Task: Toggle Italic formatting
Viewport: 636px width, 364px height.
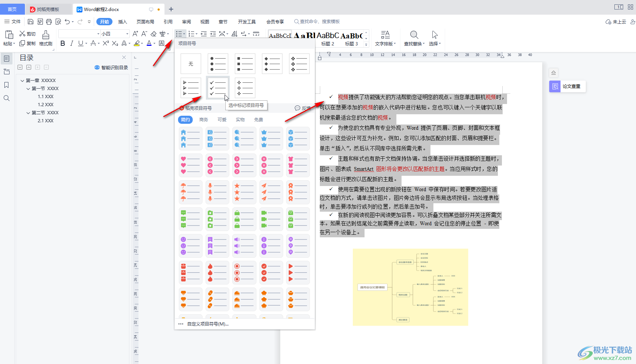Action: click(x=71, y=43)
